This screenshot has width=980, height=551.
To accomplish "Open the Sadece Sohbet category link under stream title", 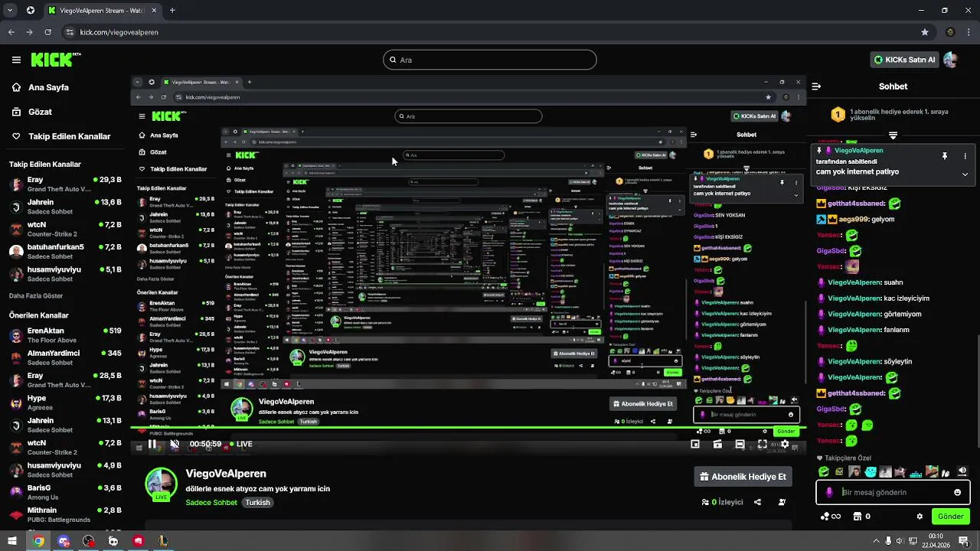I will (x=211, y=503).
